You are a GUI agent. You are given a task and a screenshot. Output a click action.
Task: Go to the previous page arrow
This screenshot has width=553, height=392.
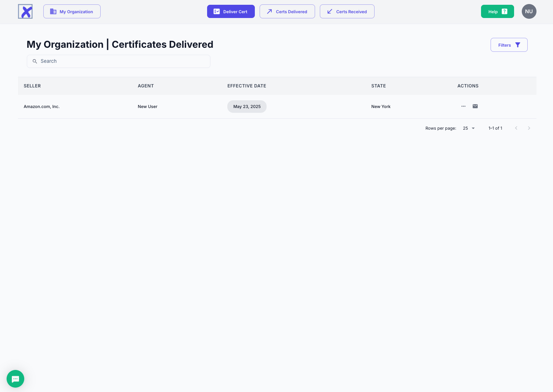point(516,128)
